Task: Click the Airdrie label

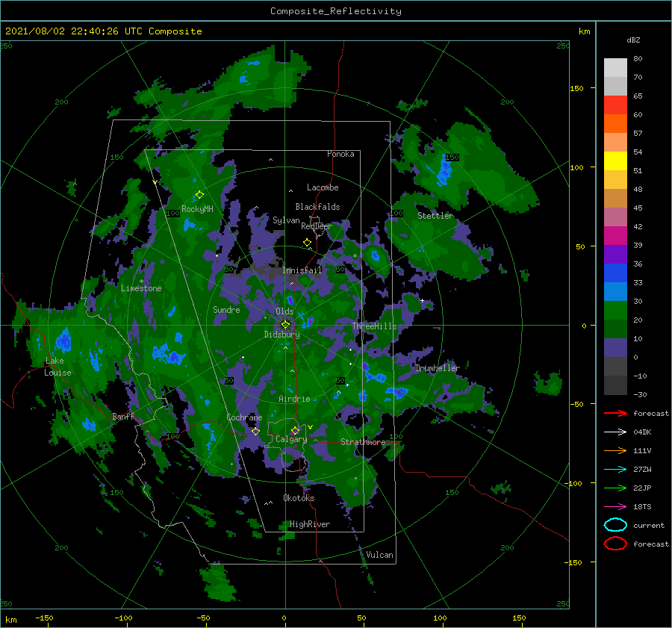Action: coord(294,399)
